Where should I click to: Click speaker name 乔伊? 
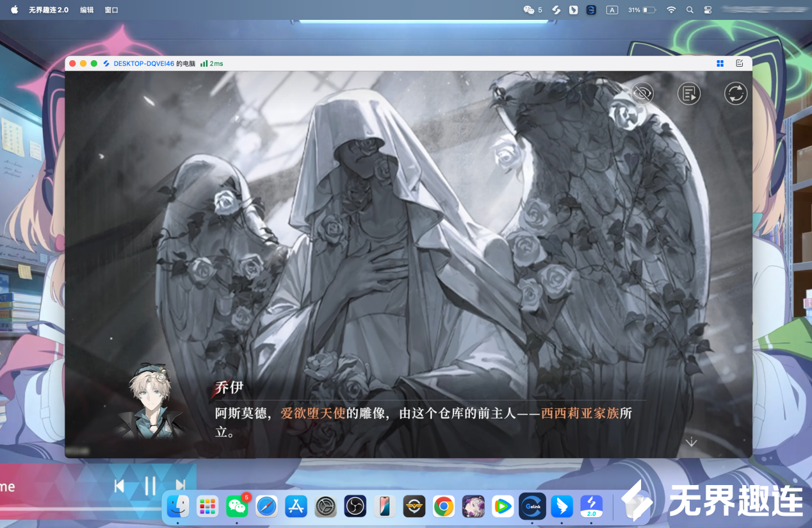click(x=229, y=388)
